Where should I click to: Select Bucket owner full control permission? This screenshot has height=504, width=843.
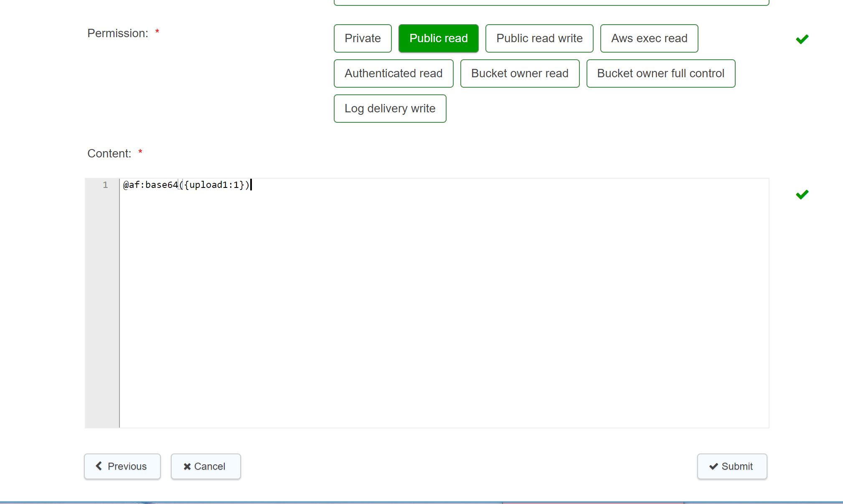660,73
